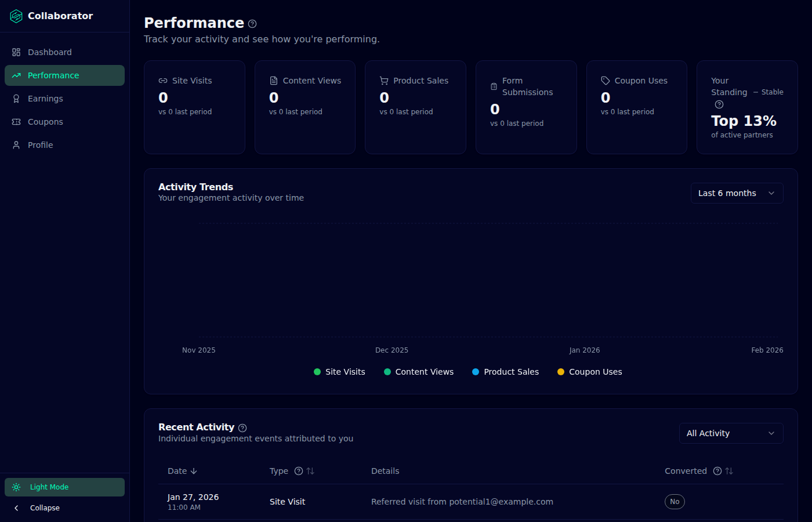
Task: Click the Nov 2025 axis label
Action: click(199, 350)
